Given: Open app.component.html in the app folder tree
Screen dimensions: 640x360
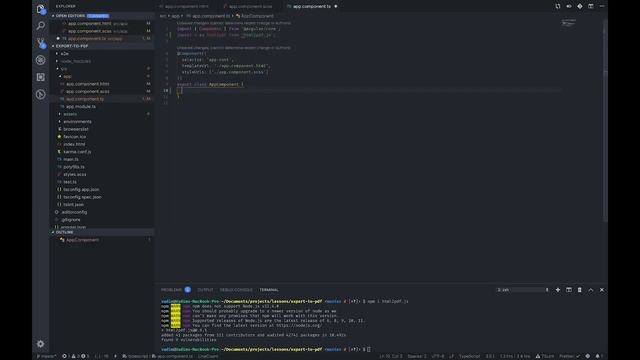Looking at the screenshot, I should (x=87, y=84).
